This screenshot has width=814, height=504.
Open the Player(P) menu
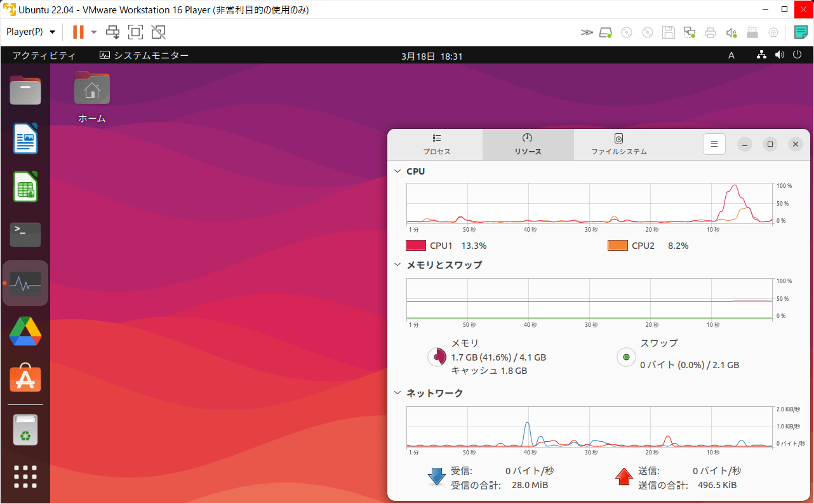point(30,32)
